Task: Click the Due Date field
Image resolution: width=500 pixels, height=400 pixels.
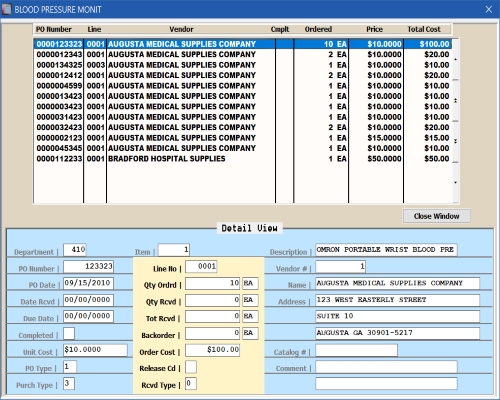Action: point(88,316)
